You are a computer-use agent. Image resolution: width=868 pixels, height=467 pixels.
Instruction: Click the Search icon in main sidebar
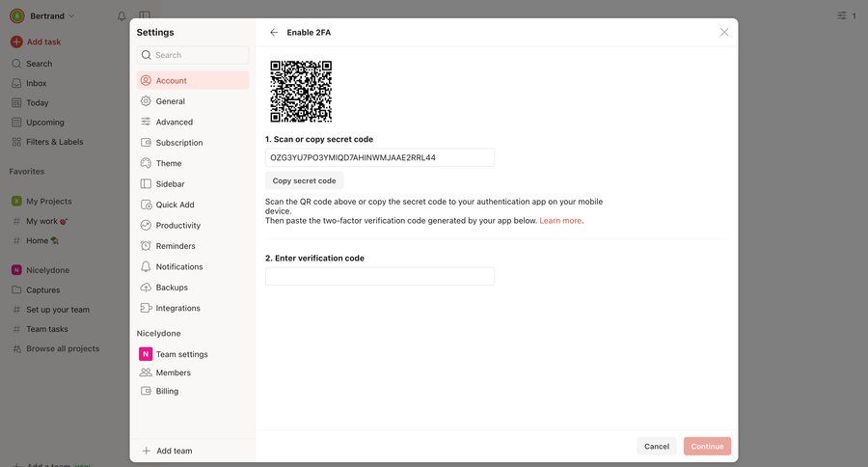pos(16,64)
